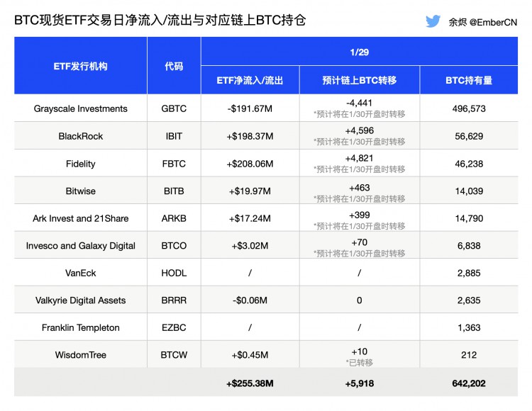Click the 2,635 holdings value

pyautogui.click(x=469, y=300)
